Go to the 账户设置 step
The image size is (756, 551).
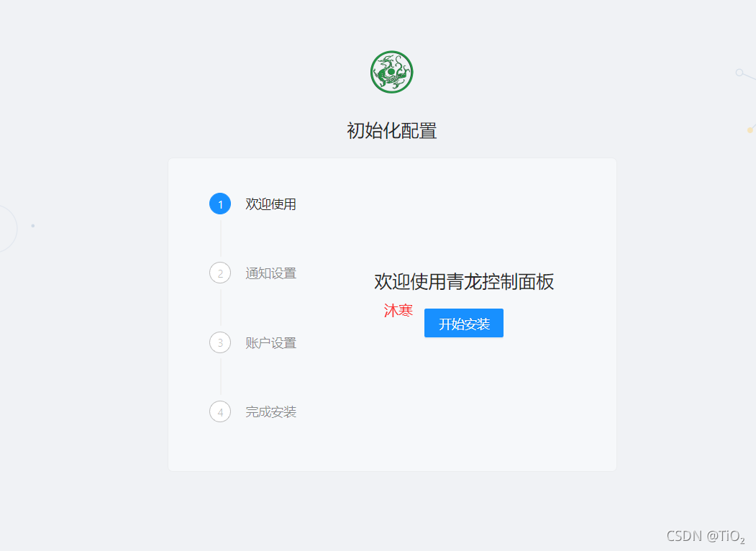coord(270,342)
